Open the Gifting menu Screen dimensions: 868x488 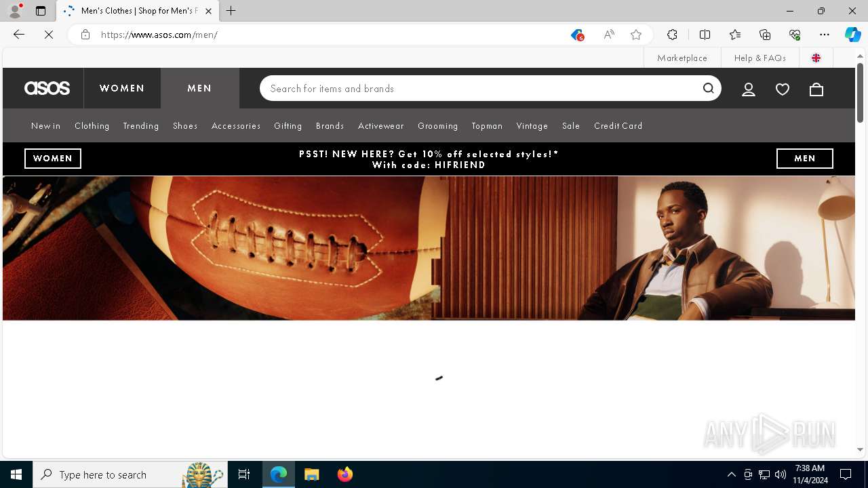[288, 126]
